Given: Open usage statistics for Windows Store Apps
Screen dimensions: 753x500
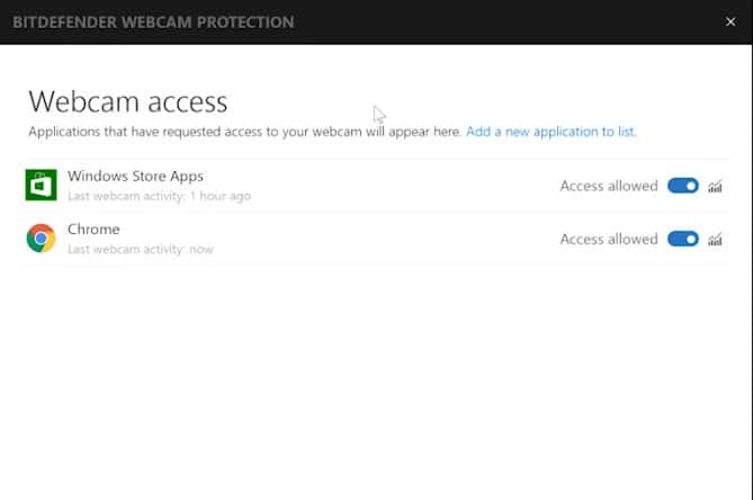Looking at the screenshot, I should click(x=715, y=186).
